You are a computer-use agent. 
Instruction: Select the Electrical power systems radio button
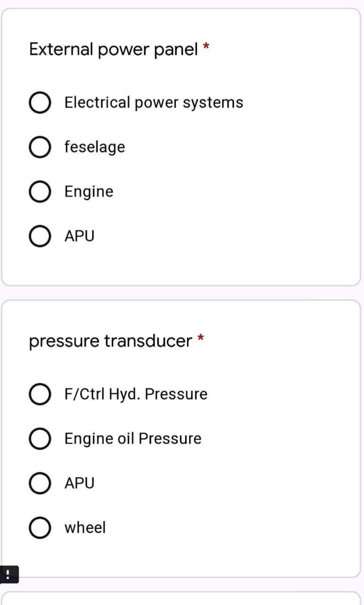40,103
